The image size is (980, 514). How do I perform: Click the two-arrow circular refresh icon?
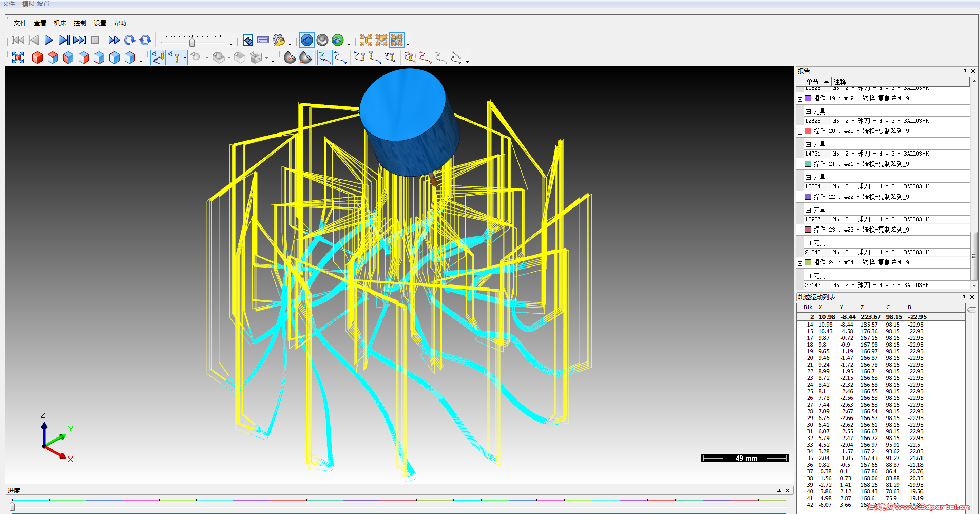click(x=145, y=40)
